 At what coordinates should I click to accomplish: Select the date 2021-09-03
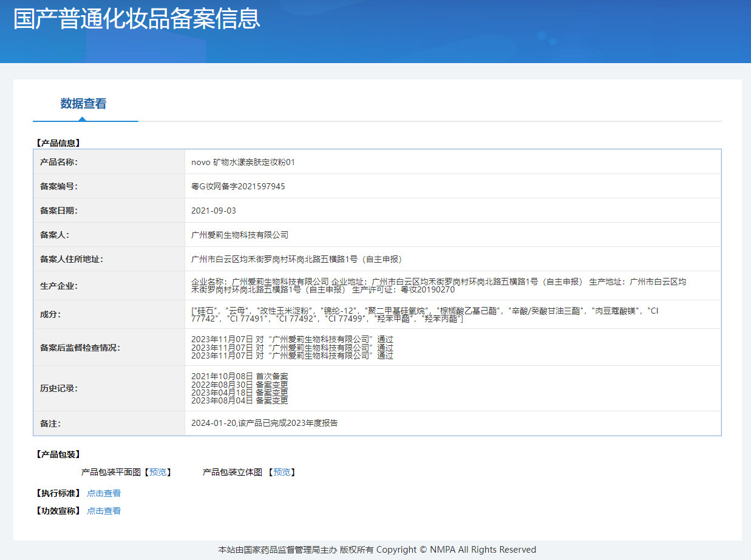point(214,211)
